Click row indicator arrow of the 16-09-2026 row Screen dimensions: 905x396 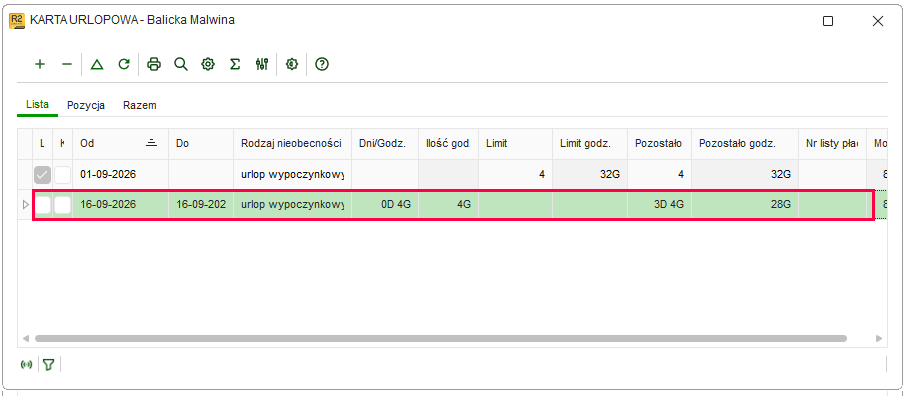tap(25, 204)
